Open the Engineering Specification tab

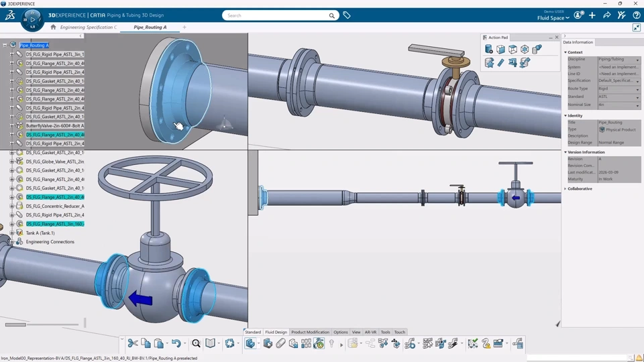89,27
